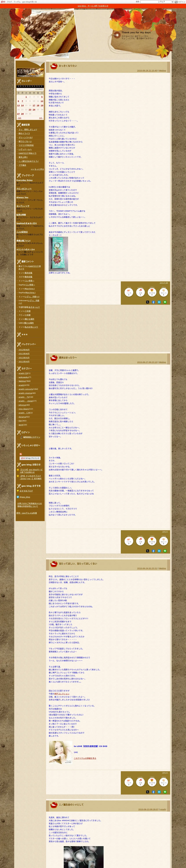Open the サービス終了のお知らせ banner link

pyautogui.click(x=93, y=6)
